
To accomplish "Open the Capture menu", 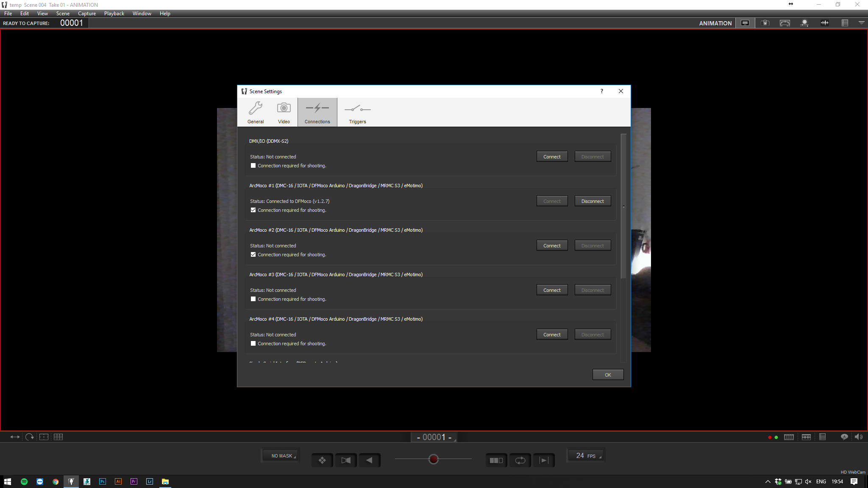I will 87,13.
